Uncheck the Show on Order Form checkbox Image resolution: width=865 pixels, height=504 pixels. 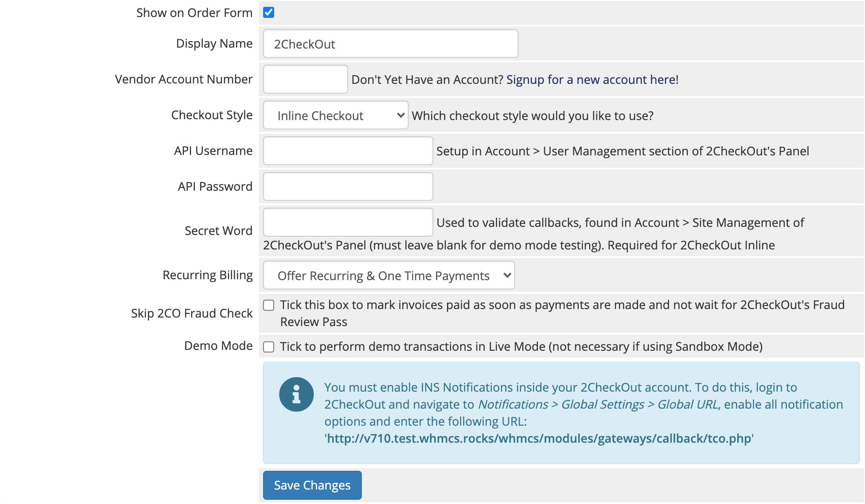pyautogui.click(x=269, y=13)
